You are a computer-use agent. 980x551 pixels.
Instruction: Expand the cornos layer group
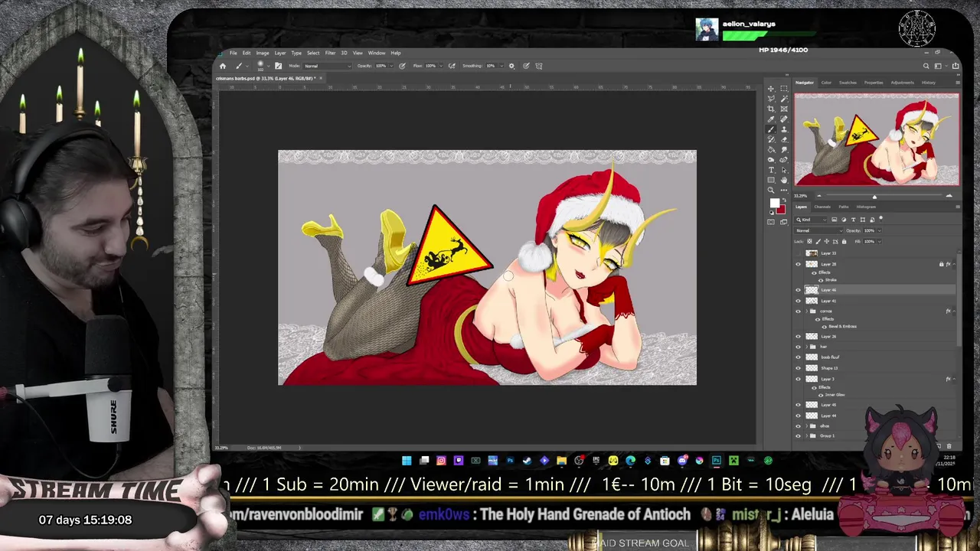coord(807,311)
